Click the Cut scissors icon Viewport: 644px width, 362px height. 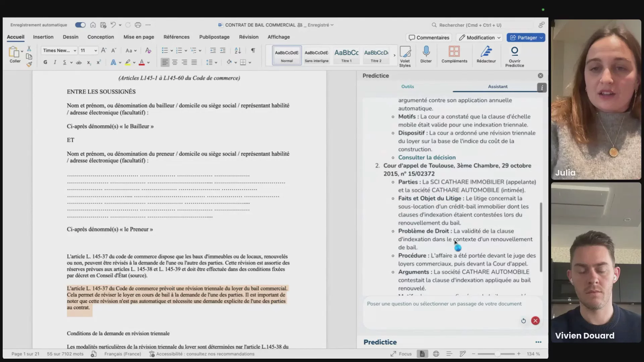pos(29,49)
